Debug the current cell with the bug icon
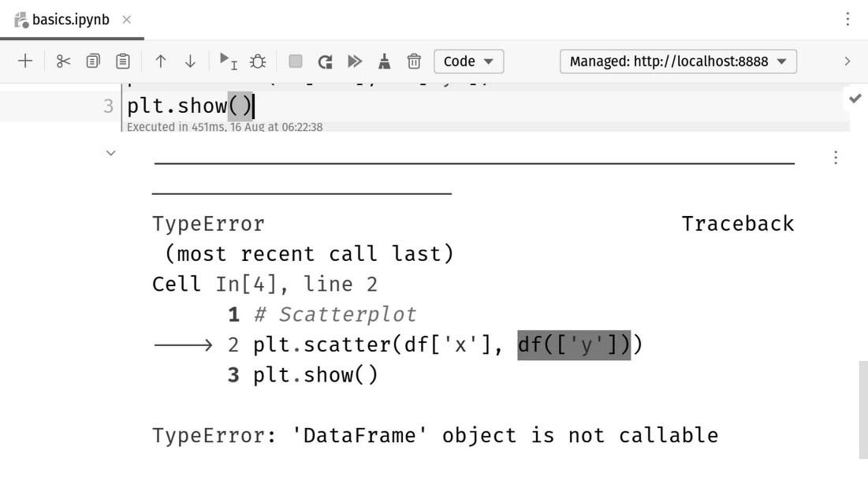 [256, 61]
